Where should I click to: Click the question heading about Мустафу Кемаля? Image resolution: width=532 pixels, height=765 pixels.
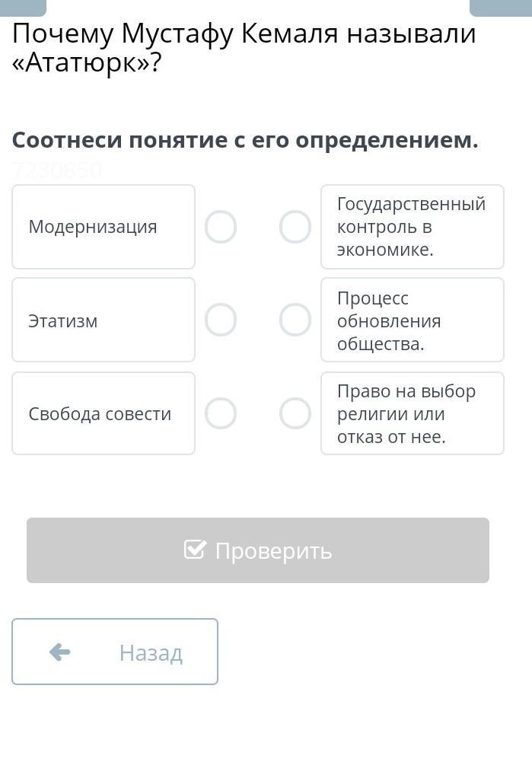[x=244, y=48]
